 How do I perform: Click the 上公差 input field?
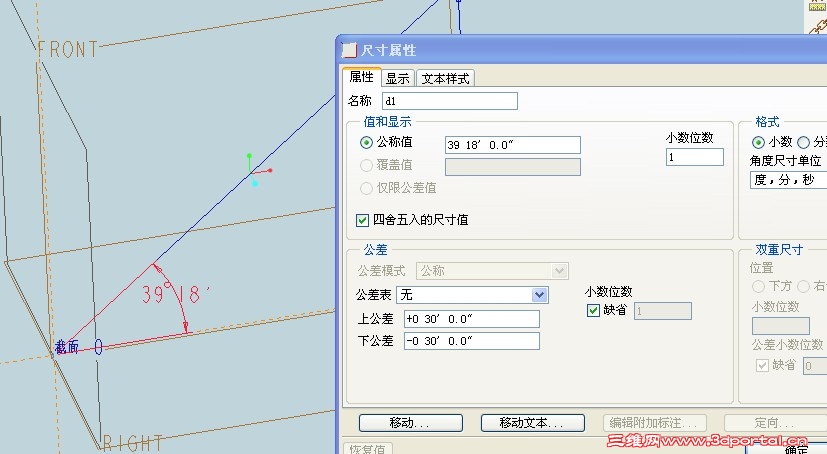coord(470,319)
